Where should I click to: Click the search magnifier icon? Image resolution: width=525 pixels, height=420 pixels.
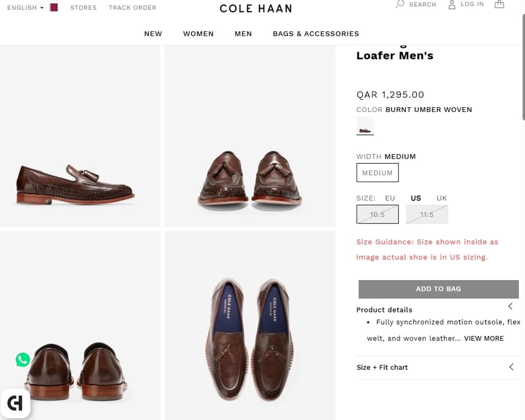click(400, 4)
